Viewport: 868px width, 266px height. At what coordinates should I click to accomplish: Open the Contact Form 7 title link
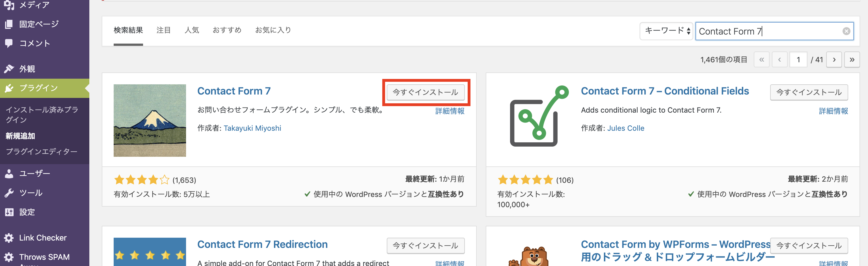234,91
